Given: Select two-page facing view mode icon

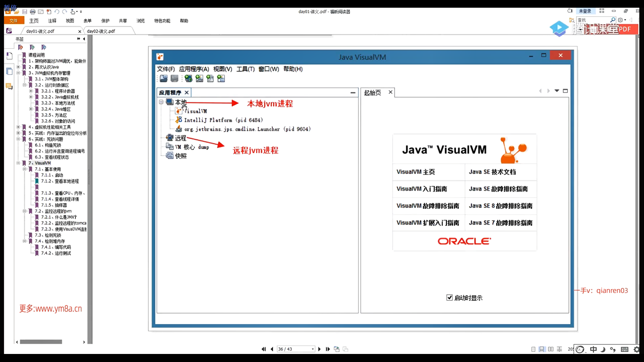Looking at the screenshot, I should pos(551,349).
